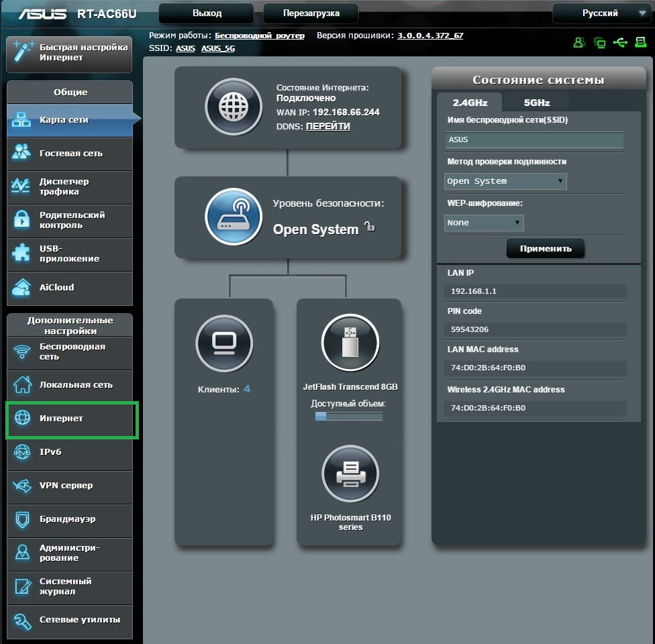Click the Wireless Wi-Fi signal icon

pos(22,352)
